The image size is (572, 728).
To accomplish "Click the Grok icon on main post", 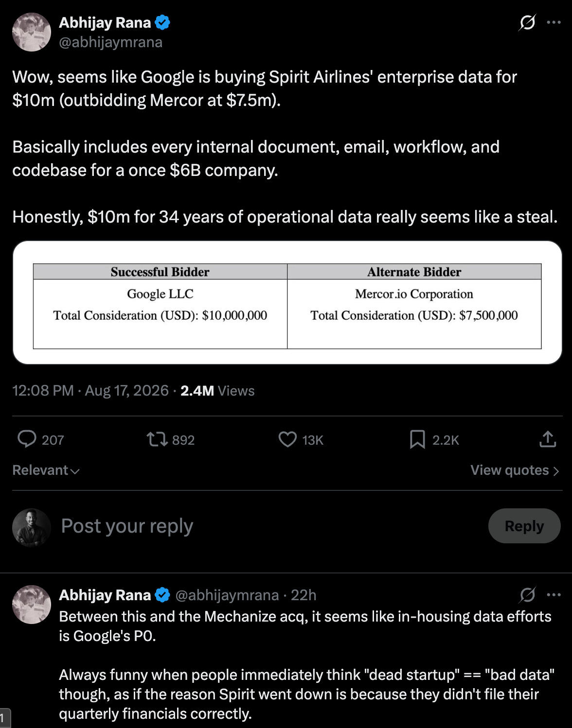I will [x=527, y=22].
